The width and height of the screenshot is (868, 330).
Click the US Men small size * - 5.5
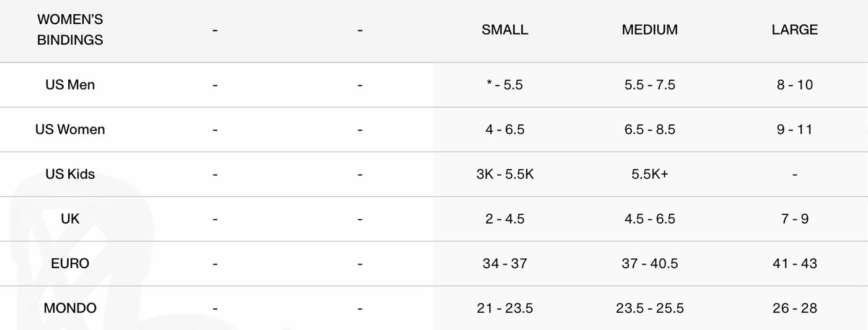click(x=505, y=85)
